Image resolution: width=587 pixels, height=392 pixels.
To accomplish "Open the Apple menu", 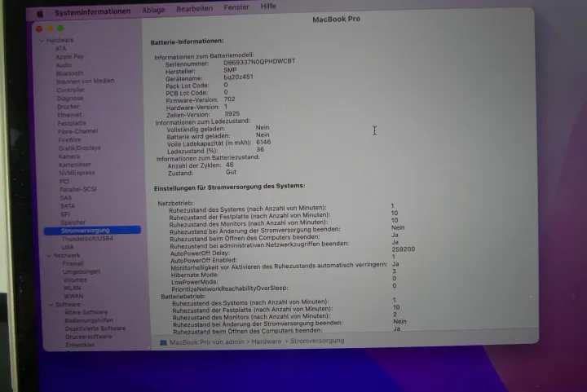I will point(39,12).
